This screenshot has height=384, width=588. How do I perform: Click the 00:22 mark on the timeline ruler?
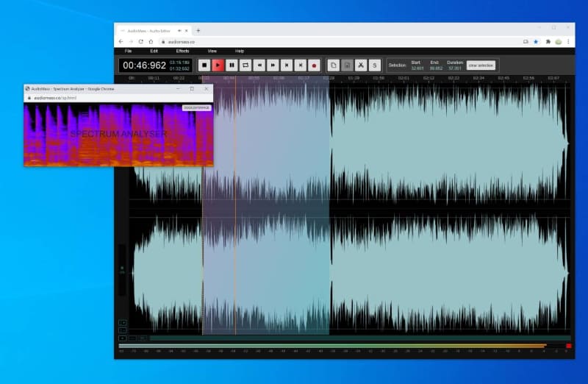click(x=179, y=78)
